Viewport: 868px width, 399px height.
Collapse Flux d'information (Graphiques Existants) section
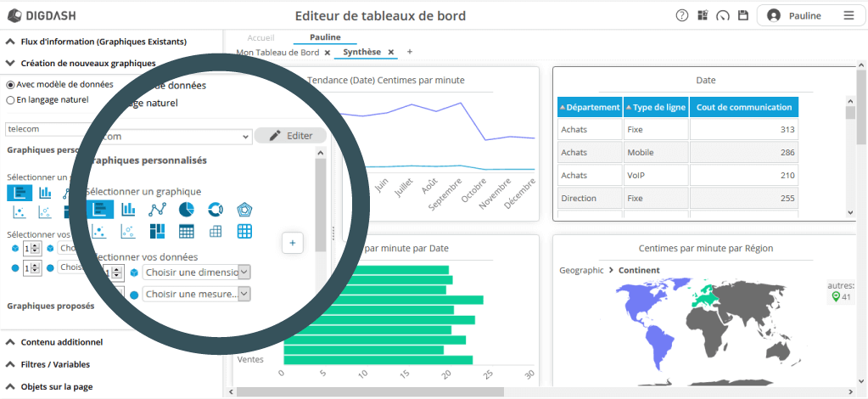click(9, 42)
